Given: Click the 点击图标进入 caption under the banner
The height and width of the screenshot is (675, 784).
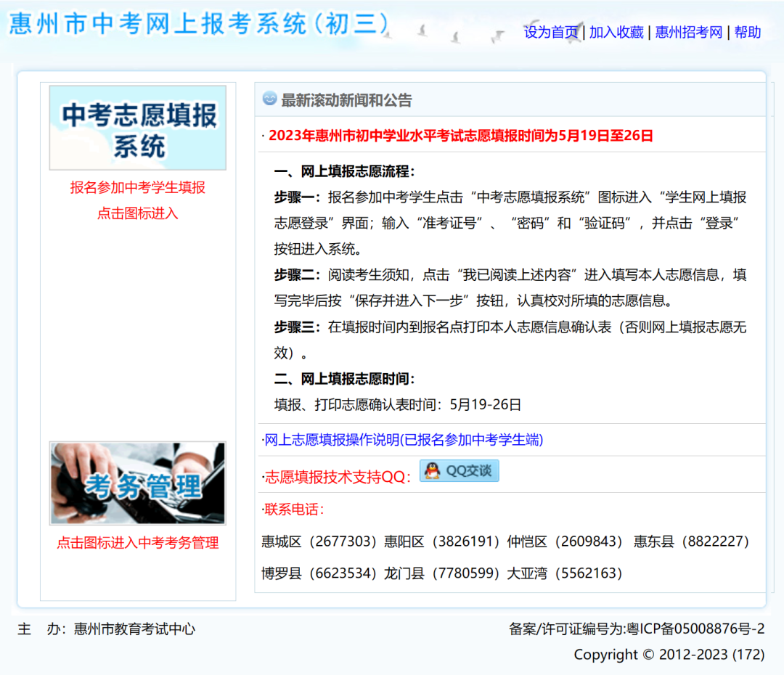Looking at the screenshot, I should [x=137, y=213].
